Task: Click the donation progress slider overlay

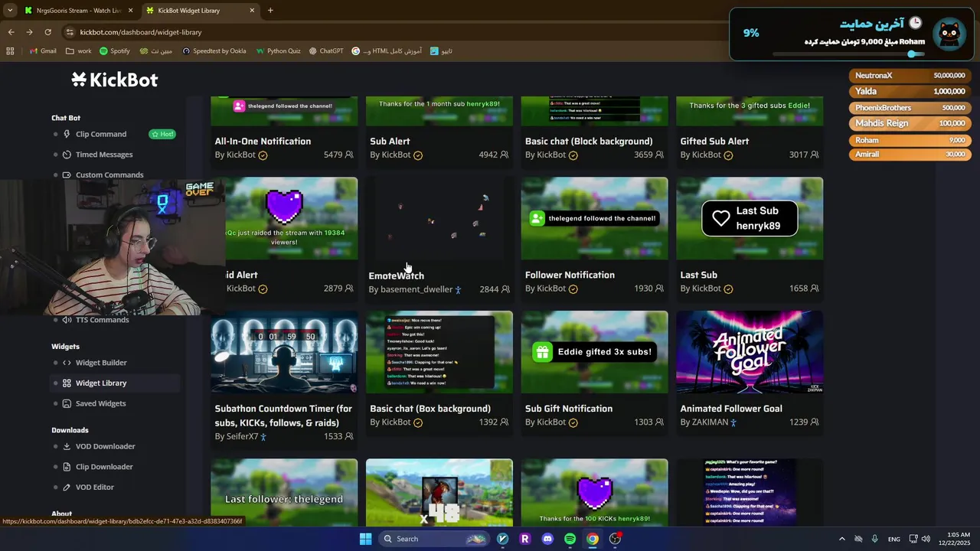Action: pyautogui.click(x=912, y=54)
